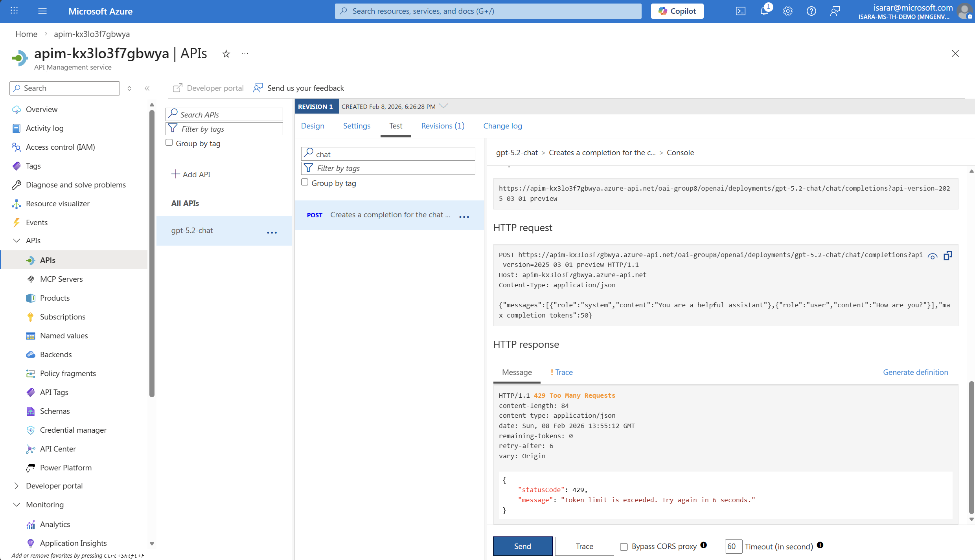
Task: Copy the HTTP request to clipboard
Action: pyautogui.click(x=948, y=256)
